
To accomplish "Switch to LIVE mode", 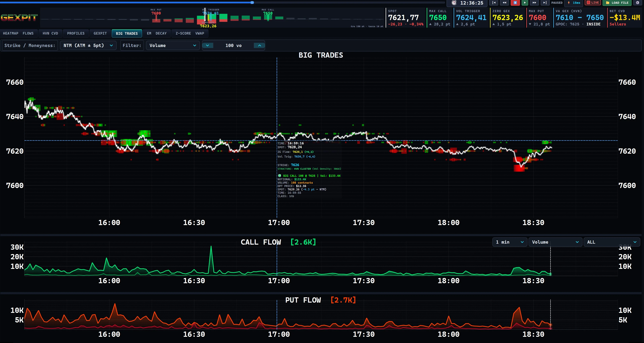I will click(x=593, y=3).
